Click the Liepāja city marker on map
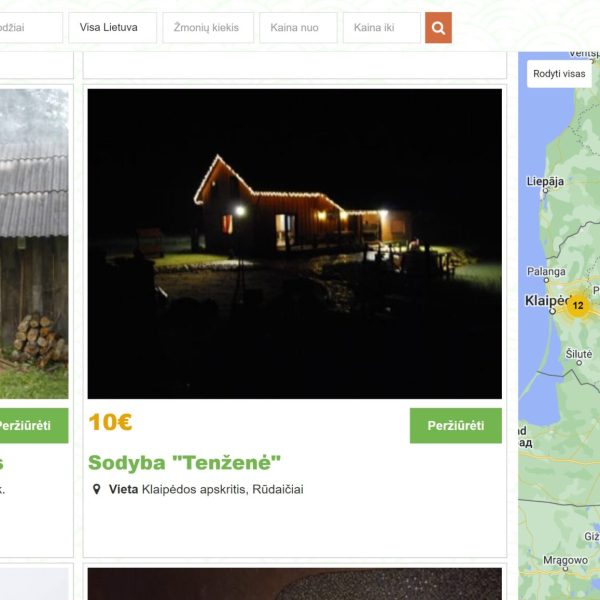Screen dimensions: 600x600 point(546,190)
